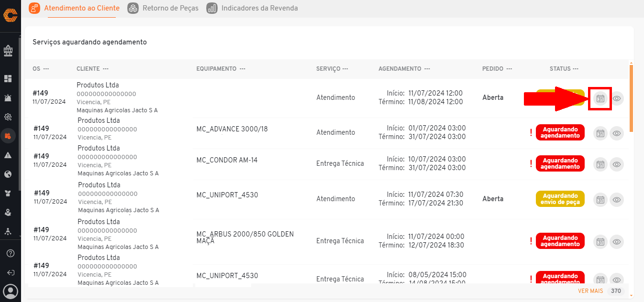Open calendar icon for MC_UNIPORT_4530 Entrega Técnica row

pos(600,280)
